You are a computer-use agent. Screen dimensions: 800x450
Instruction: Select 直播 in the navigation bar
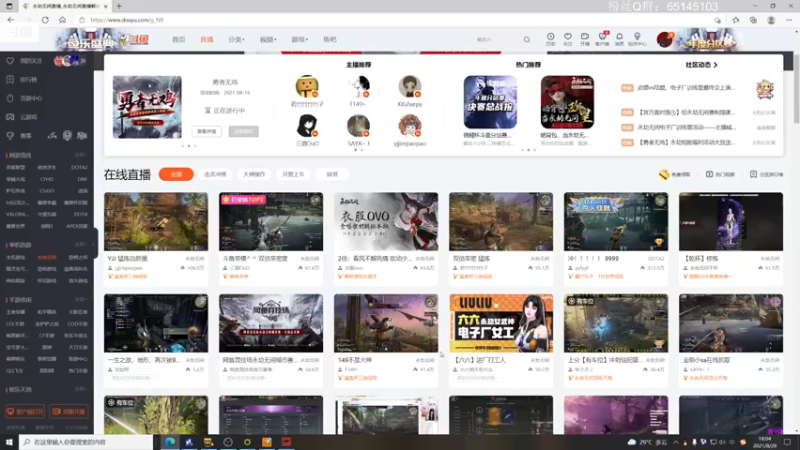tap(207, 39)
